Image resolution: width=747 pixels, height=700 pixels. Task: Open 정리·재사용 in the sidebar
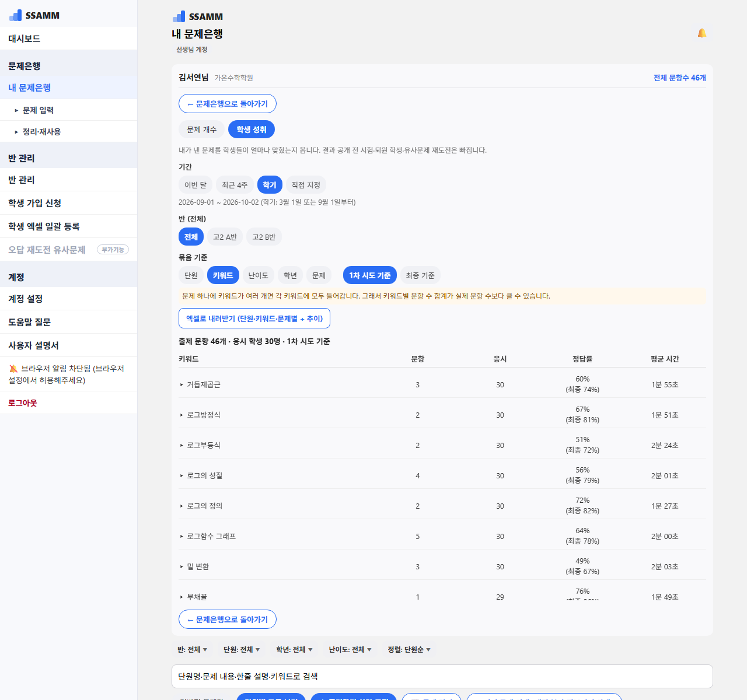(x=68, y=132)
